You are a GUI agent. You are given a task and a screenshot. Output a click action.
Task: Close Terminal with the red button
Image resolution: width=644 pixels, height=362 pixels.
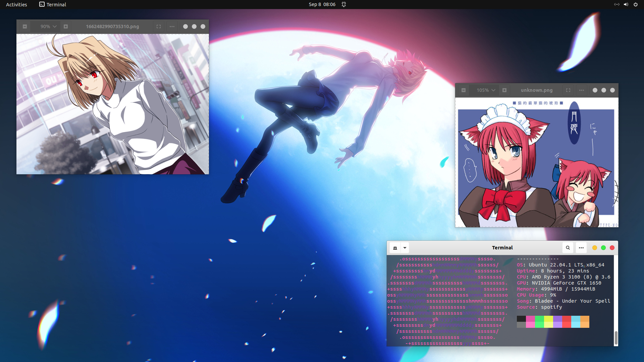coord(612,248)
